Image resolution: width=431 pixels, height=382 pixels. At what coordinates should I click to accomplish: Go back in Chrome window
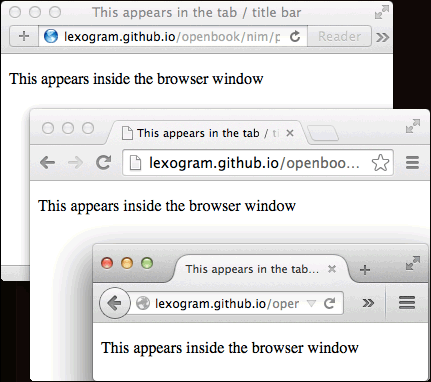point(47,163)
